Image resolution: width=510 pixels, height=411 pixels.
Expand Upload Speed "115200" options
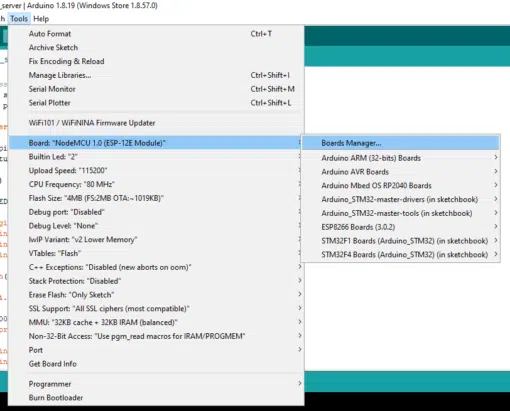tap(156, 171)
